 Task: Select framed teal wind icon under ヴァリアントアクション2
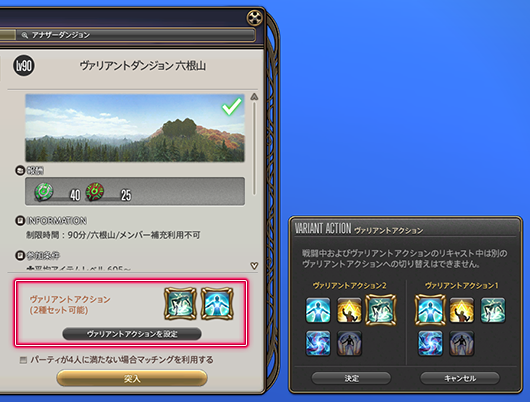(x=381, y=310)
